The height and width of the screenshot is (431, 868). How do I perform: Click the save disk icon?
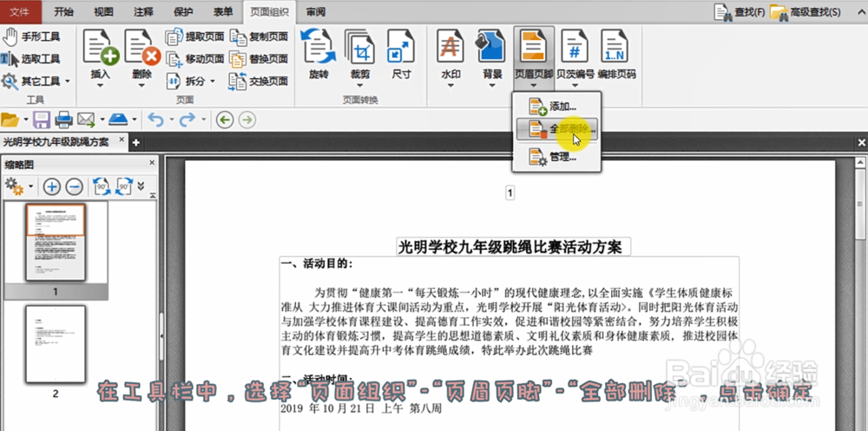(x=42, y=120)
